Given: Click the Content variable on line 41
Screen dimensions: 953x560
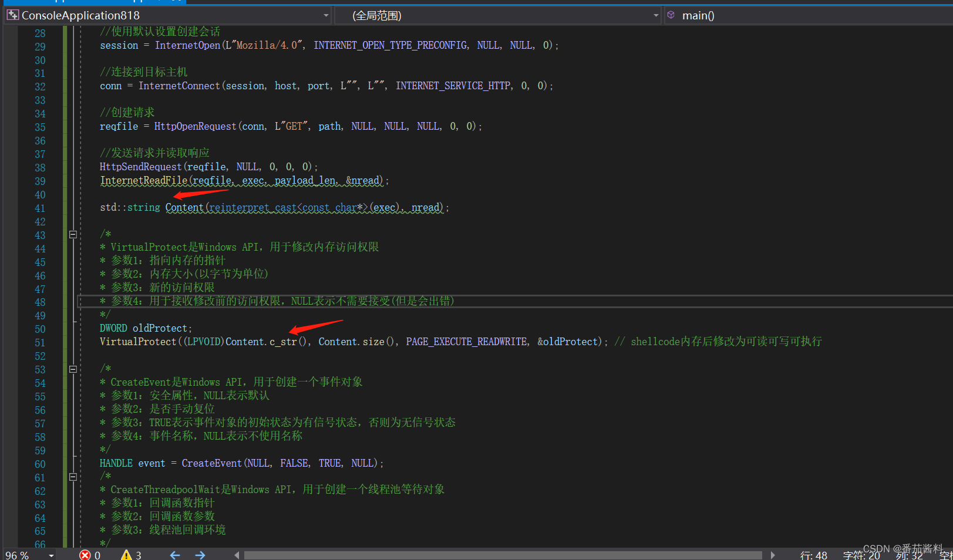Looking at the screenshot, I should click(184, 207).
